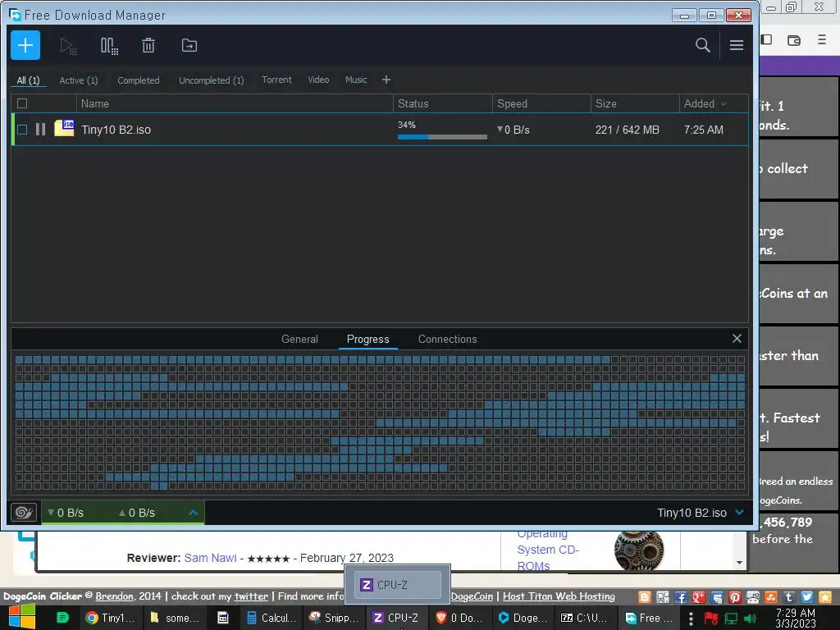Screen dimensions: 840x630
Task: Expand the speed panel chevron in status bar
Action: pos(194,512)
